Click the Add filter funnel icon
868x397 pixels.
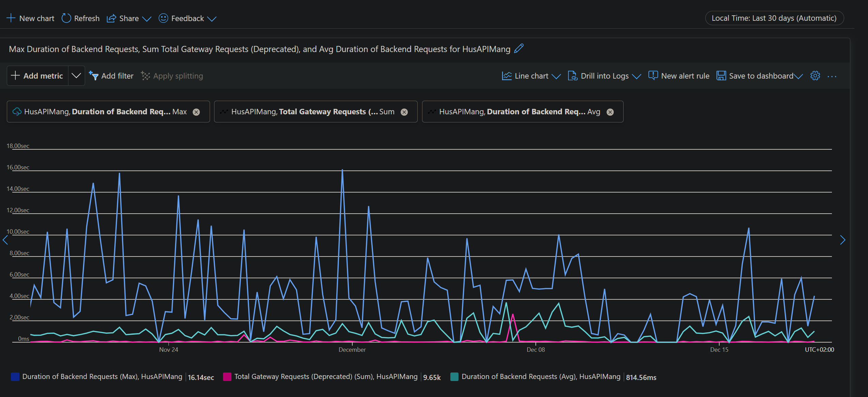(x=94, y=76)
